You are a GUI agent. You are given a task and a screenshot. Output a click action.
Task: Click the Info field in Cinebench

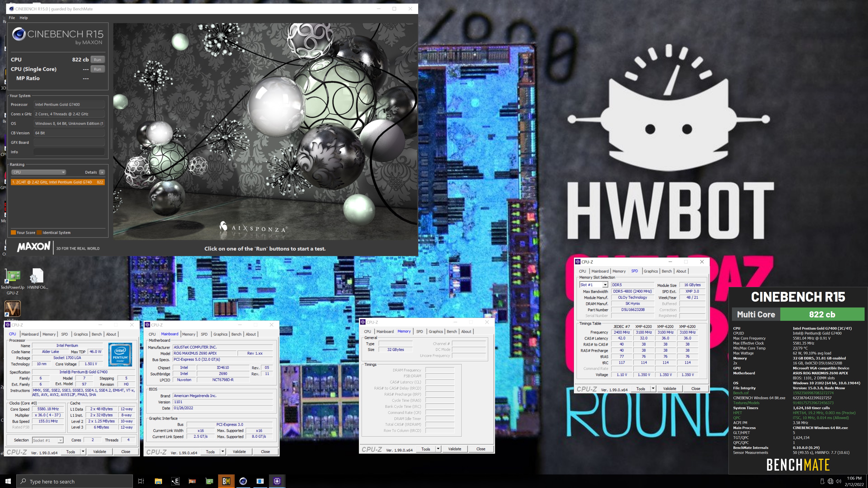[x=69, y=152]
